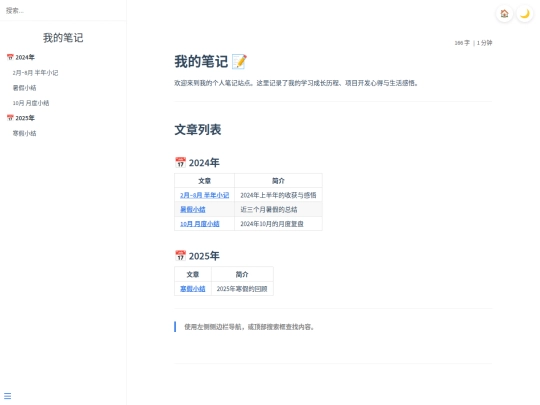Toggle dark mode with moon icon

tap(525, 14)
